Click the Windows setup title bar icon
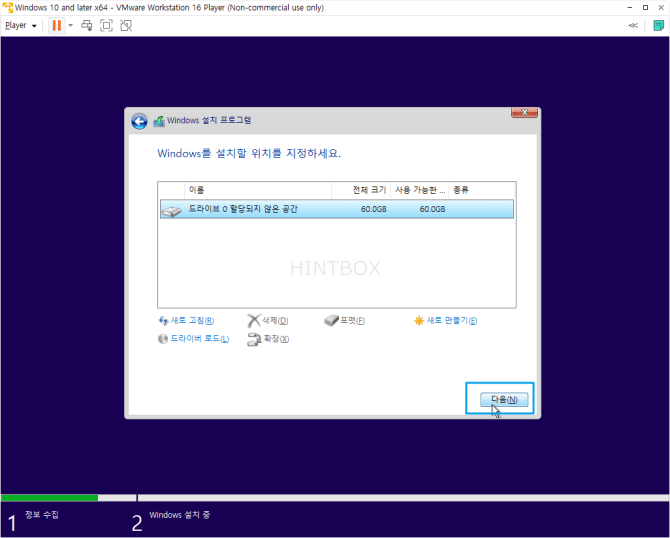The image size is (670, 538). (159, 121)
